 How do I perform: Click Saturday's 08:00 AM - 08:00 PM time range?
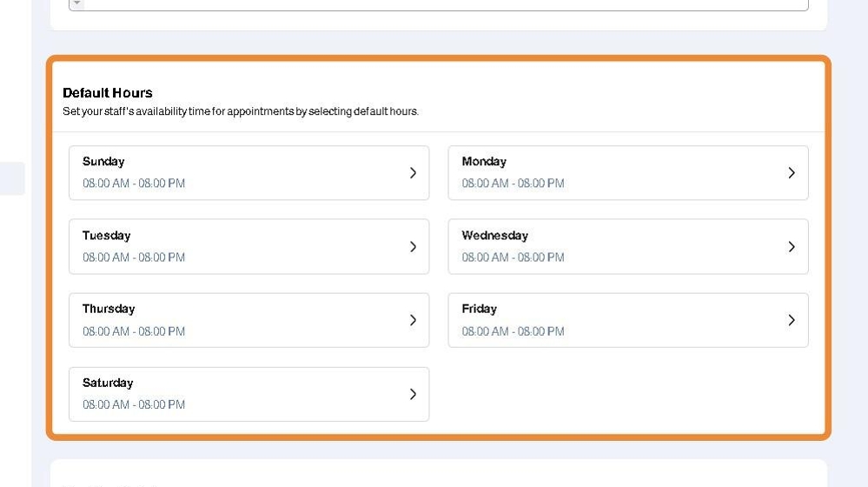coord(134,404)
